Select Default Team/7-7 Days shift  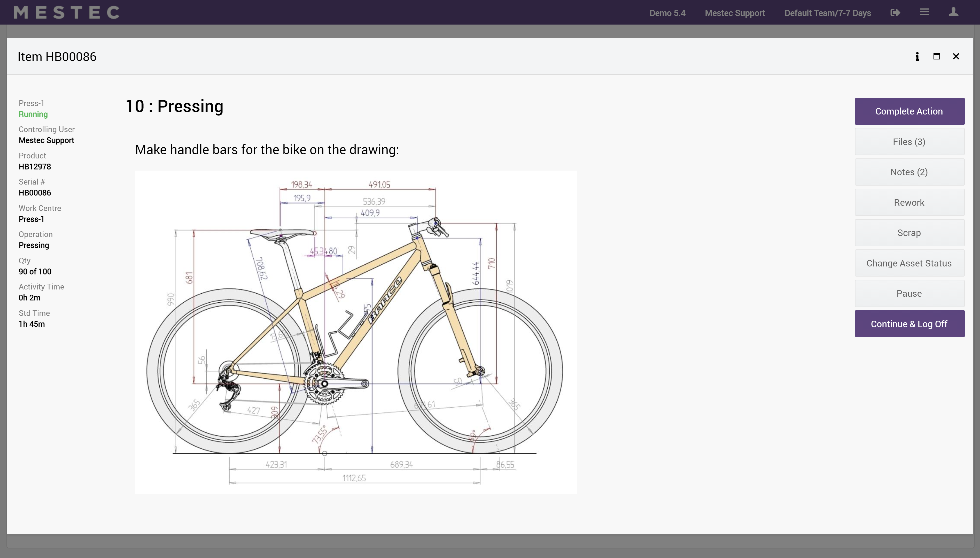click(828, 13)
